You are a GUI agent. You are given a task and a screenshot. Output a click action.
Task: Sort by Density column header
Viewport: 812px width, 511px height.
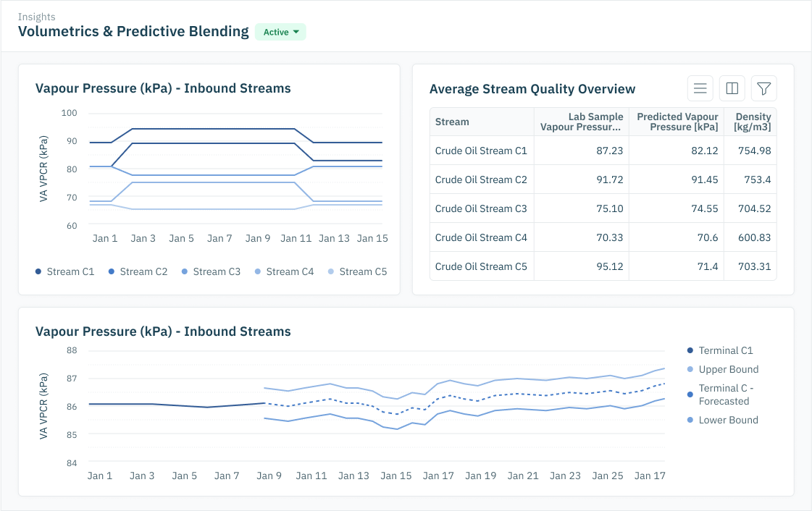750,122
